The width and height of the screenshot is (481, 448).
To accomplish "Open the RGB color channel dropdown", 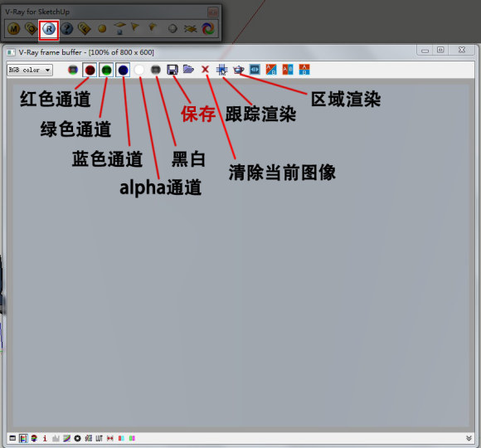I will pos(30,70).
